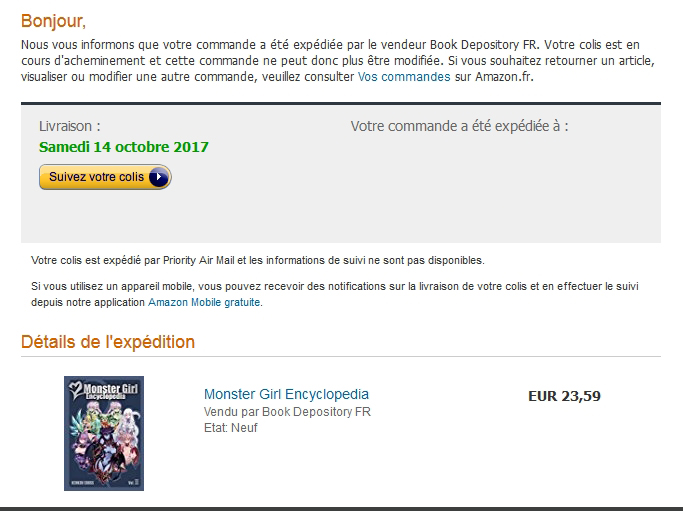Open the Monster Girl Encyclopedia cover image
The height and width of the screenshot is (511, 683).
(104, 433)
